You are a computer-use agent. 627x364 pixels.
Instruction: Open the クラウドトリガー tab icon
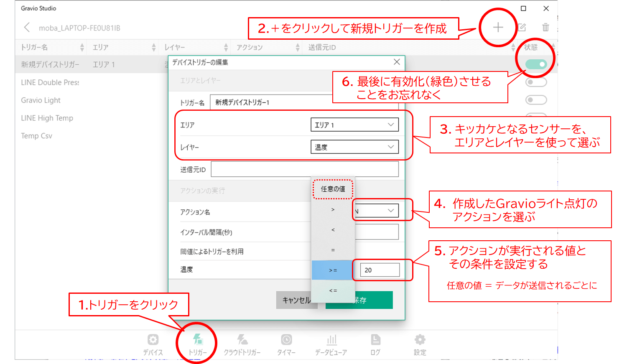pos(242,345)
